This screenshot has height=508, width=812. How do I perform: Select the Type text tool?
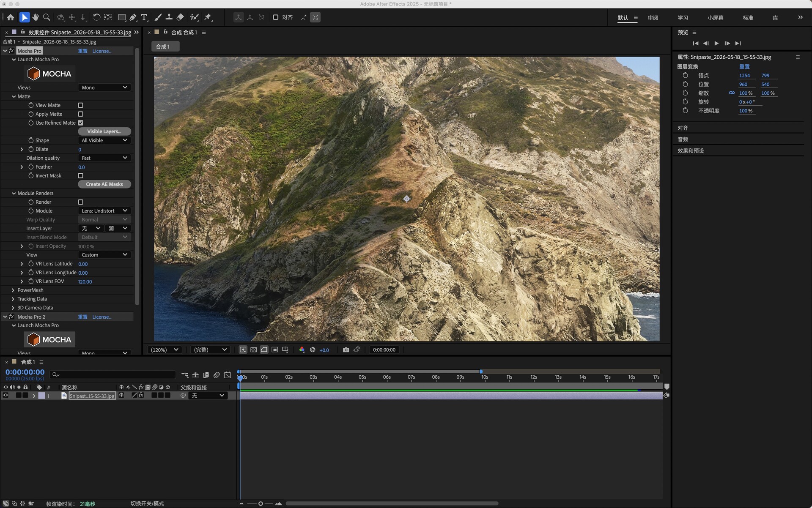coord(144,17)
